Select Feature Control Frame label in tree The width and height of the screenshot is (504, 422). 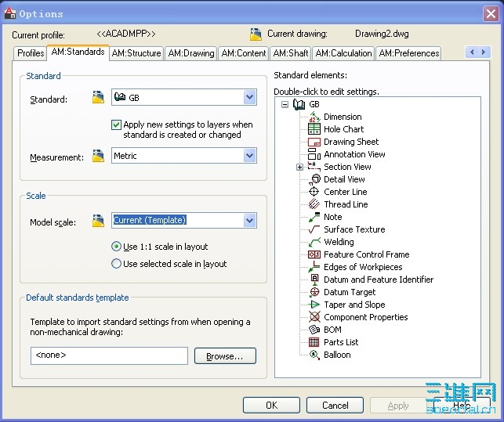click(367, 254)
